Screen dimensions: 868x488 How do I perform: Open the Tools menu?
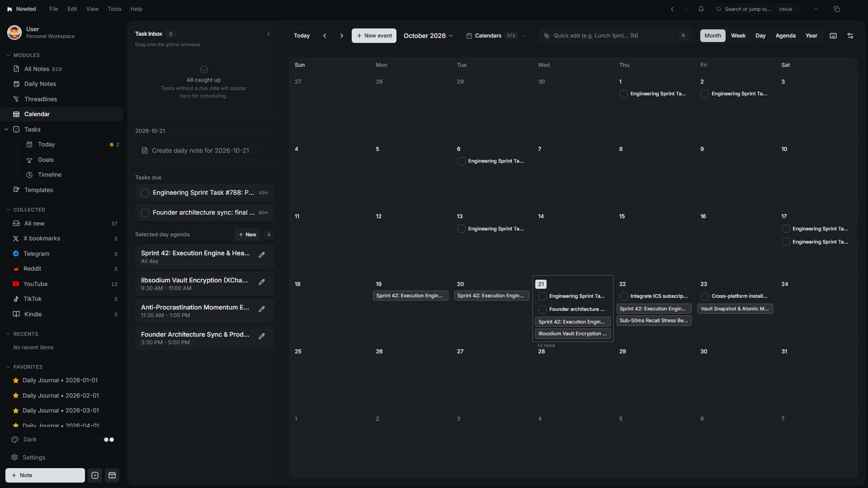(114, 9)
